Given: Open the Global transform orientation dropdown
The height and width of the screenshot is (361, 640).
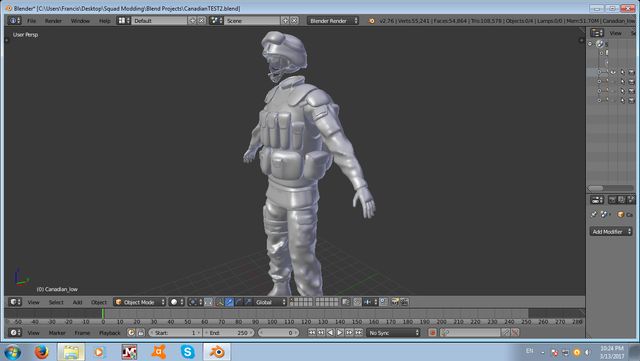Looking at the screenshot, I should point(270,302).
